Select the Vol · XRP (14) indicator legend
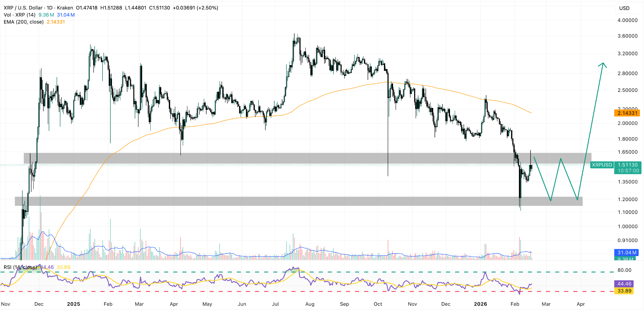 [19, 15]
